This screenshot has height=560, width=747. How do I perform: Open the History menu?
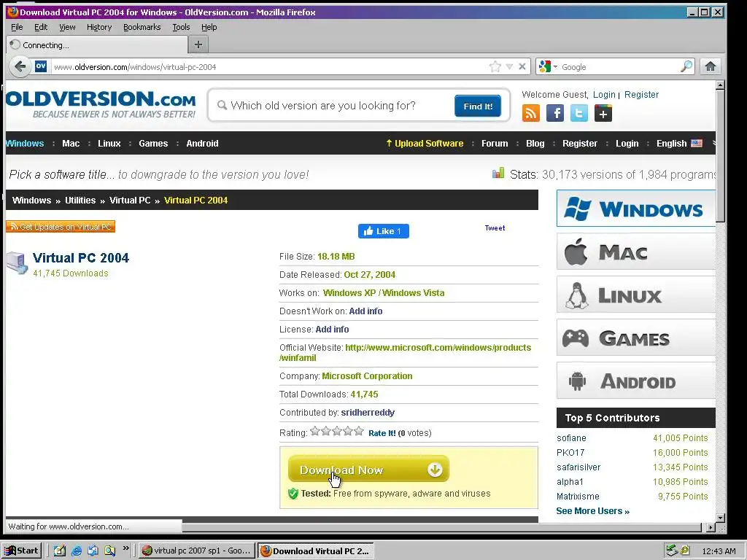99,27
